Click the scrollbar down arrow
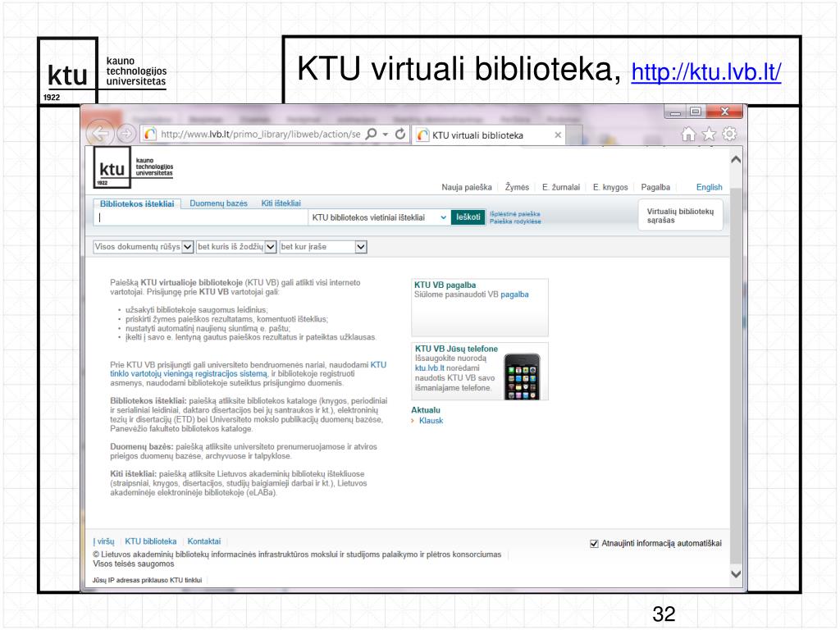840x630 pixels. [736, 573]
